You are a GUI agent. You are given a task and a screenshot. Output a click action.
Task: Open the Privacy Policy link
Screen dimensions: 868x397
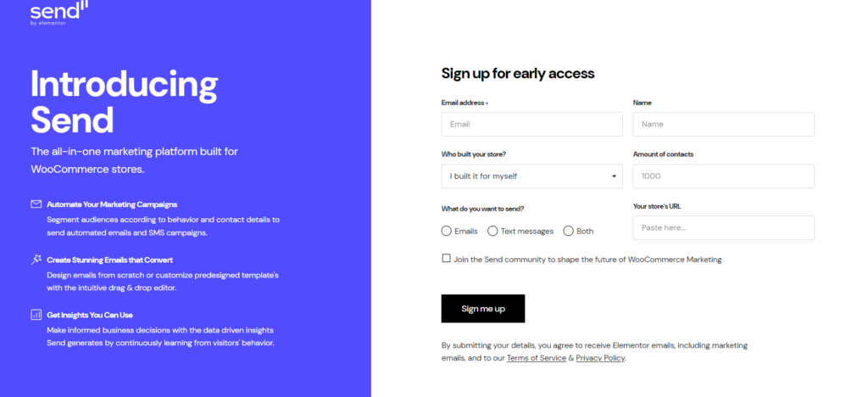pyautogui.click(x=600, y=358)
